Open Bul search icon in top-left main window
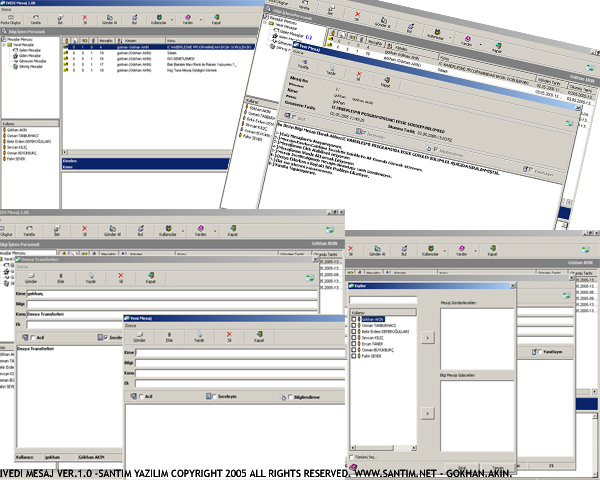This screenshot has height=480, width=600. click(x=133, y=18)
